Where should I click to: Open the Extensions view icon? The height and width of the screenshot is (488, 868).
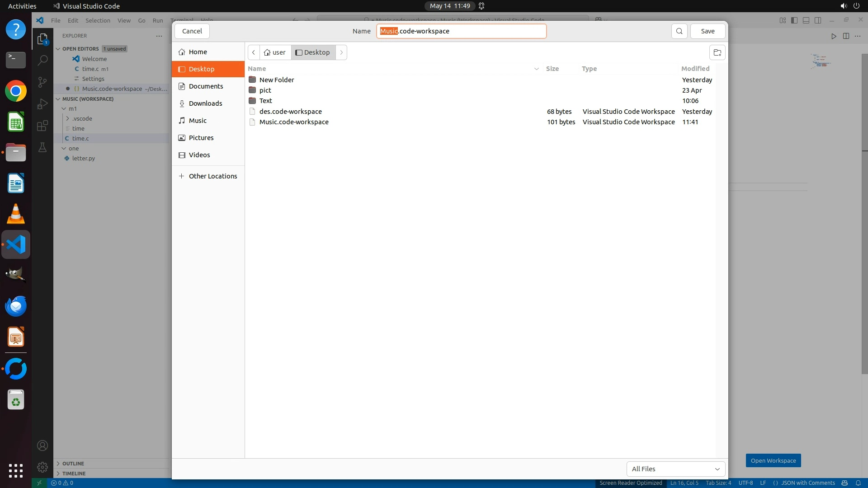pos(42,126)
